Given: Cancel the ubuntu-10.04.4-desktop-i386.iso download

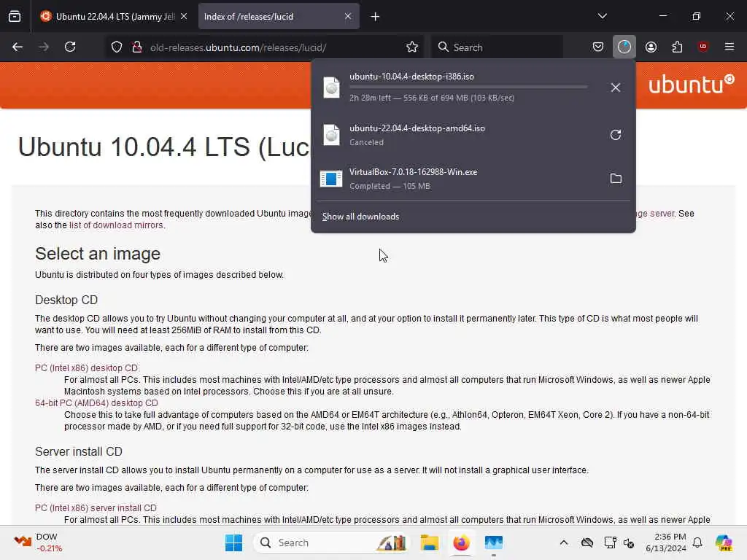Looking at the screenshot, I should click(x=616, y=87).
